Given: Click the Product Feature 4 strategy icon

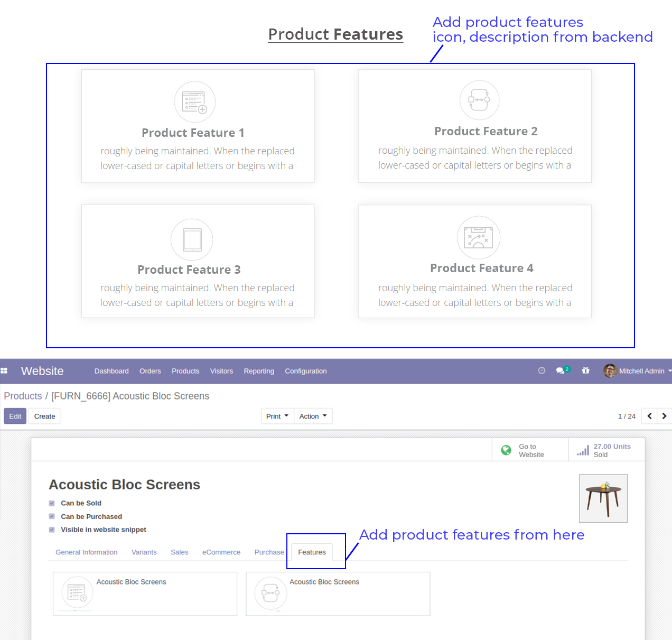Looking at the screenshot, I should click(x=479, y=238).
